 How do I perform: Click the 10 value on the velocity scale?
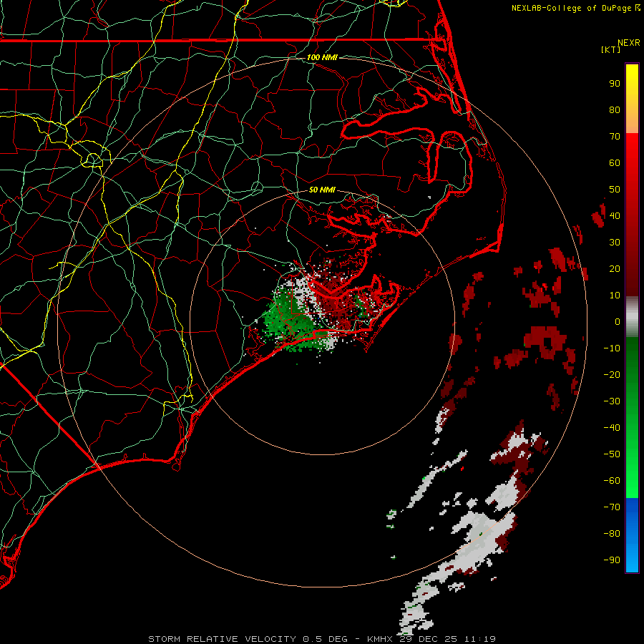(x=615, y=296)
